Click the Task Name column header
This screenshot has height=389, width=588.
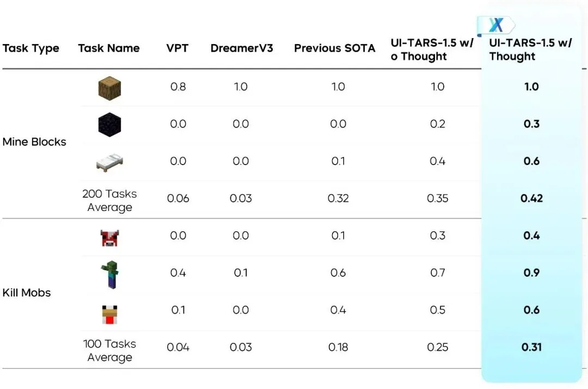109,48
